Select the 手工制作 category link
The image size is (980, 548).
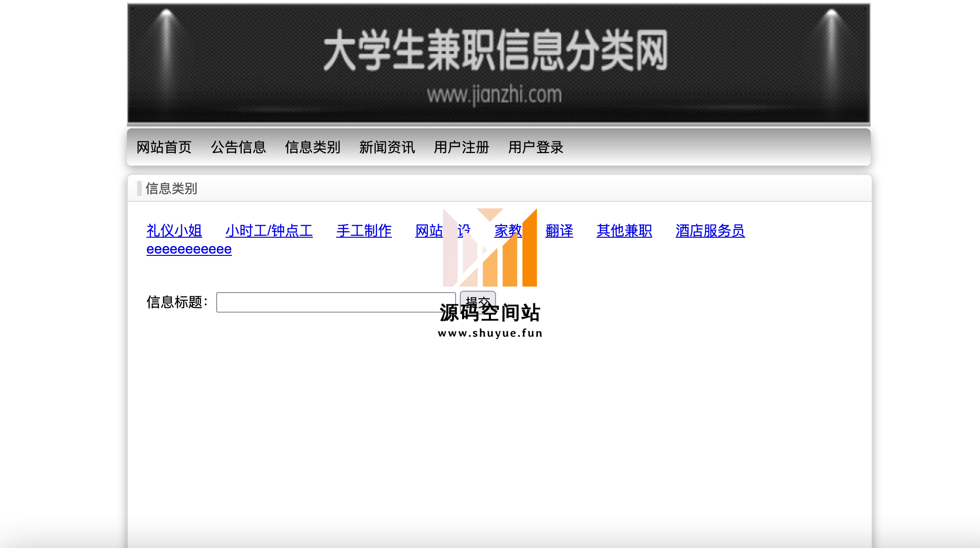[364, 231]
